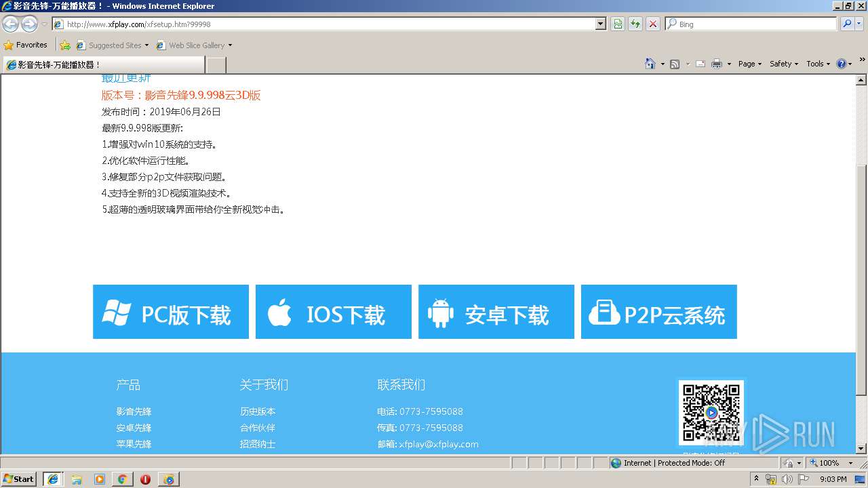Open the Page menu

click(x=749, y=64)
